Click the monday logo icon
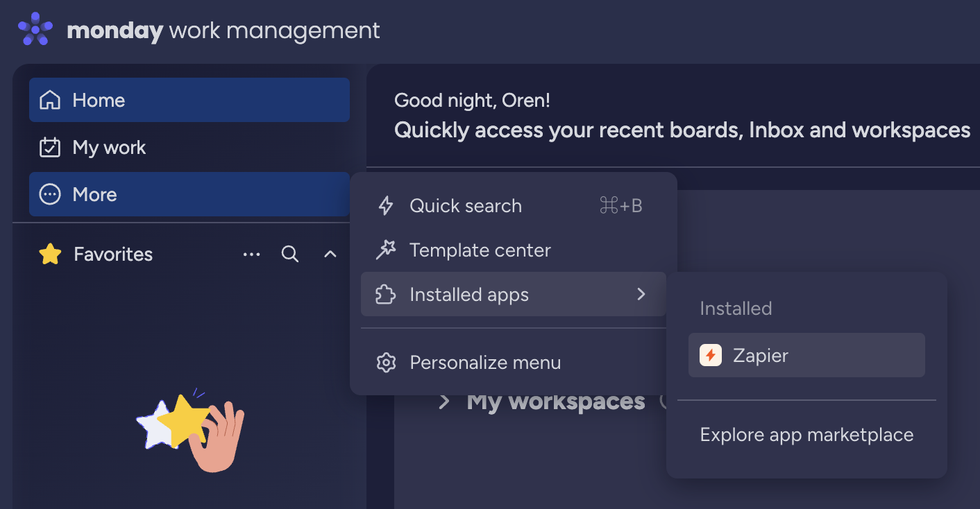This screenshot has width=980, height=509. point(35,29)
